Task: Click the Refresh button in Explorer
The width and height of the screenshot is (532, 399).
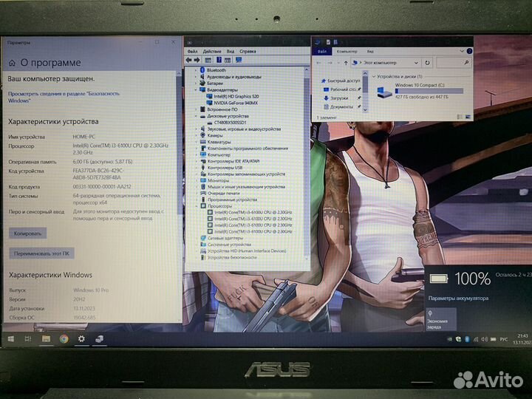Action: click(427, 63)
